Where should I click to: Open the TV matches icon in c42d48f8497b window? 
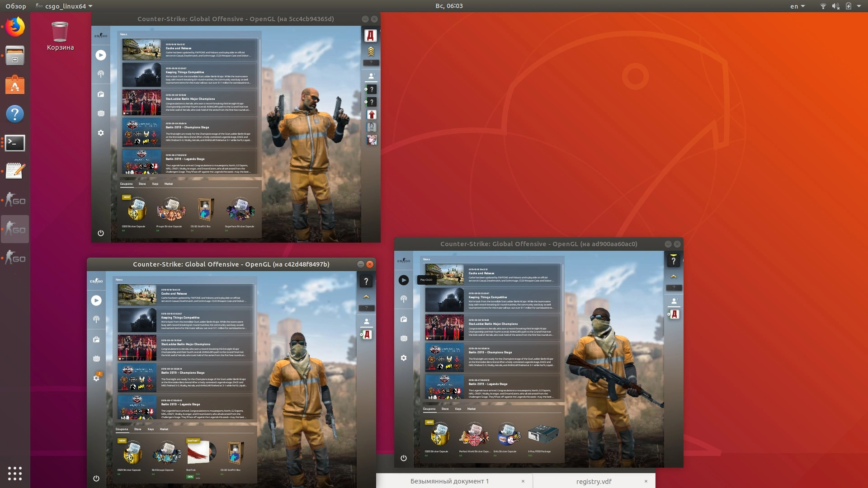click(x=96, y=359)
